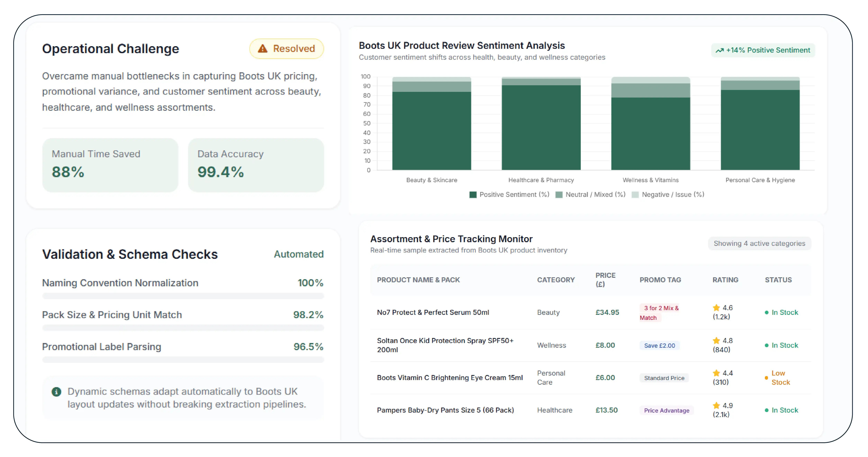The width and height of the screenshot is (868, 457).
Task: Click the star icon next to the 4.9 rating
Action: pos(716,405)
